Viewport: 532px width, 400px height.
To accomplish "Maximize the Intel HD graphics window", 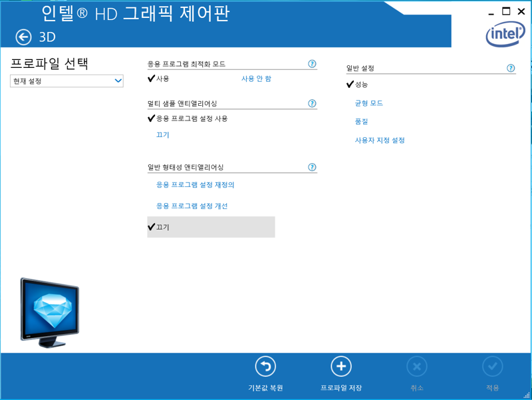I will click(506, 11).
